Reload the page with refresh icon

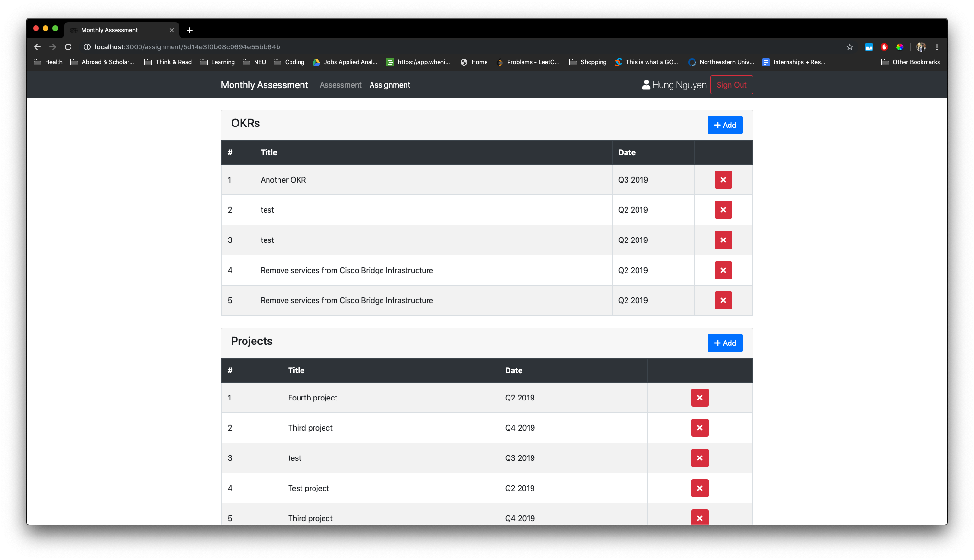tap(68, 47)
